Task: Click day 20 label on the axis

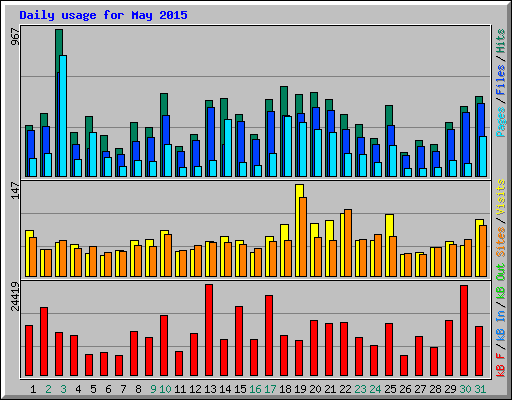Action: (315, 389)
